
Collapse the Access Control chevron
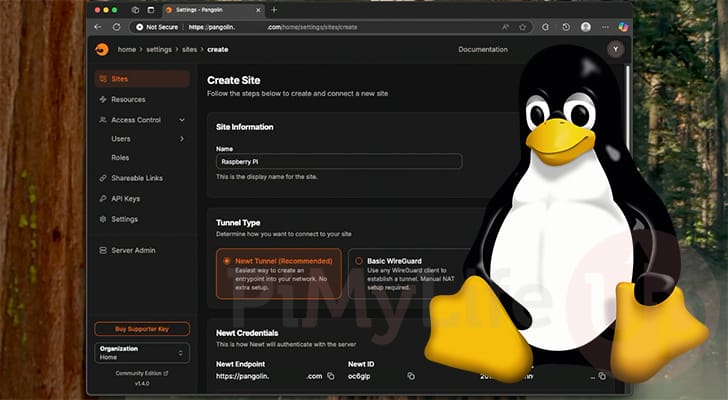click(x=182, y=120)
